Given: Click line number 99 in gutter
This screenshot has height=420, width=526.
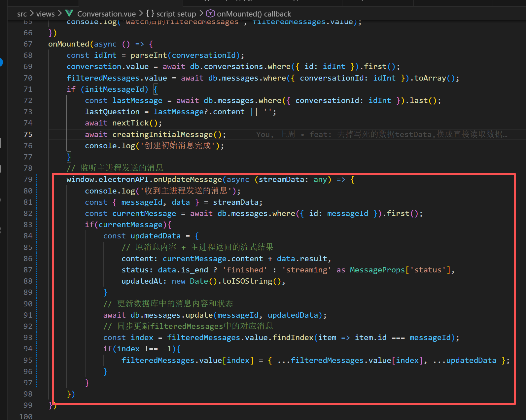Looking at the screenshot, I should click(x=28, y=405).
